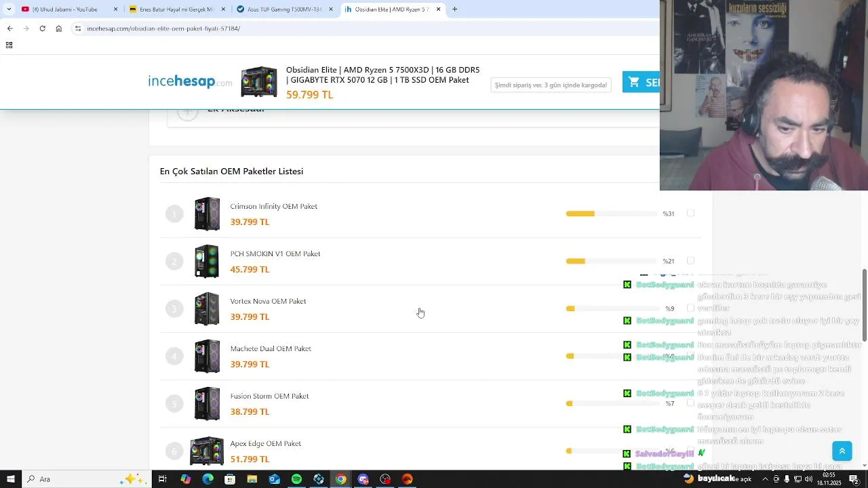Open a new browser tab
Screen dimensions: 868x488
click(454, 9)
